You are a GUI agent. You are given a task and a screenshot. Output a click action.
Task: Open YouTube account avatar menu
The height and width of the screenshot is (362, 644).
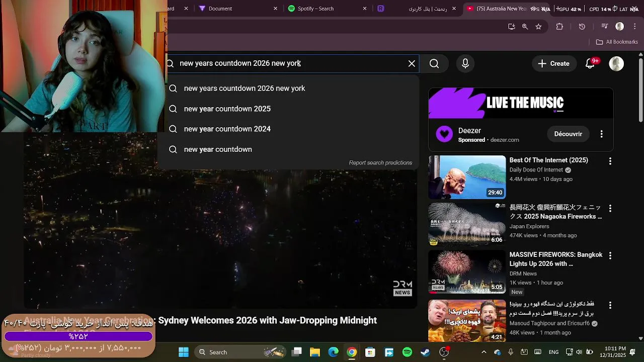(616, 63)
